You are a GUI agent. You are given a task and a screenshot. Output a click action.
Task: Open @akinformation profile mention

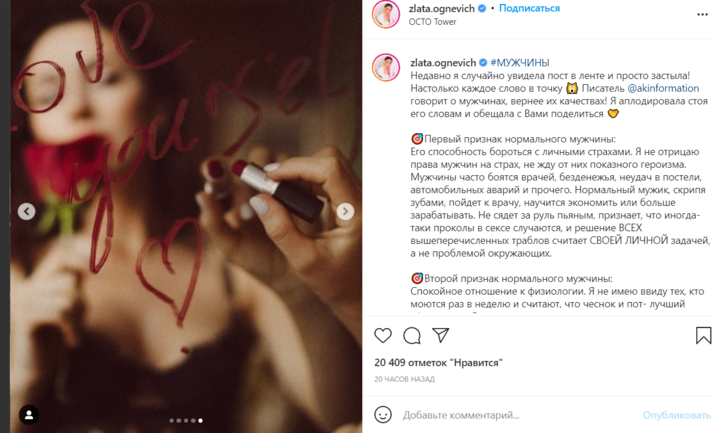coord(663,88)
